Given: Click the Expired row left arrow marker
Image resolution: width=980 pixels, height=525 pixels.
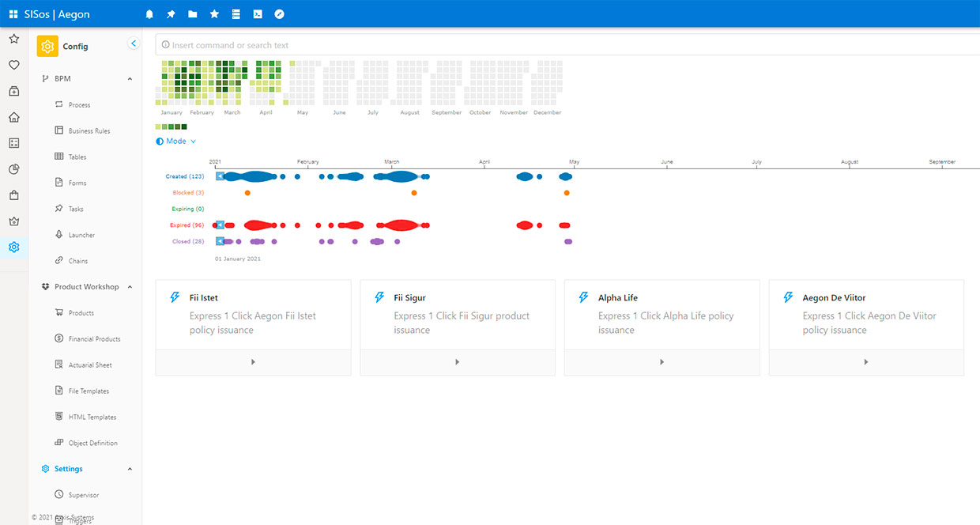Looking at the screenshot, I should [x=220, y=225].
